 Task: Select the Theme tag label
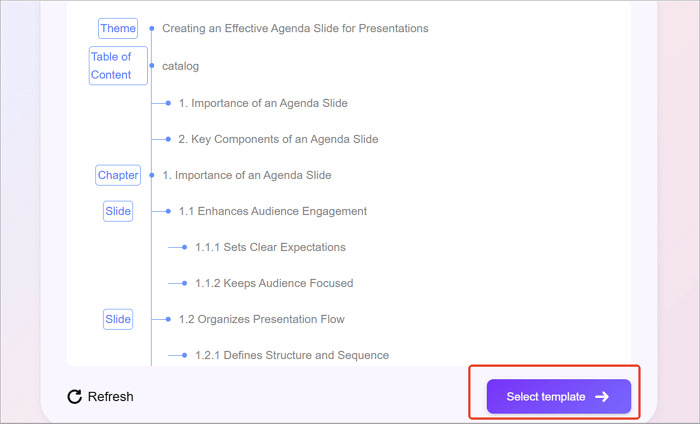coord(118,29)
